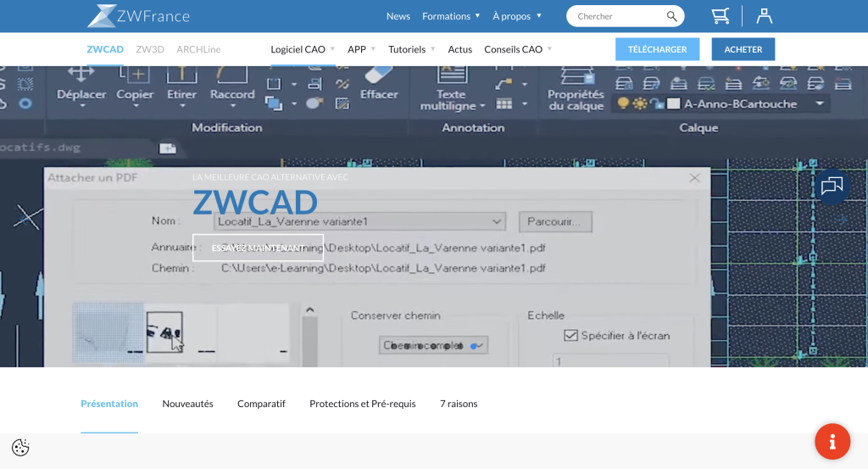Click the Modification panel label
Image resolution: width=868 pixels, height=469 pixels.
[227, 128]
